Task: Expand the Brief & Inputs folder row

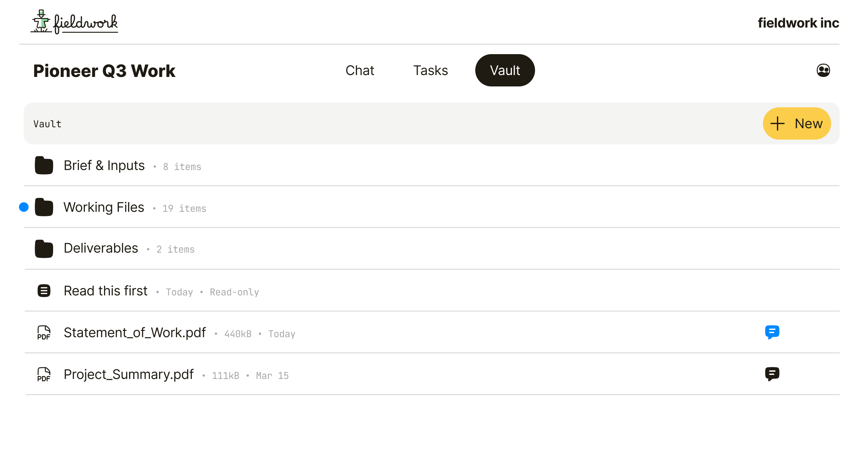Action: coord(104,166)
